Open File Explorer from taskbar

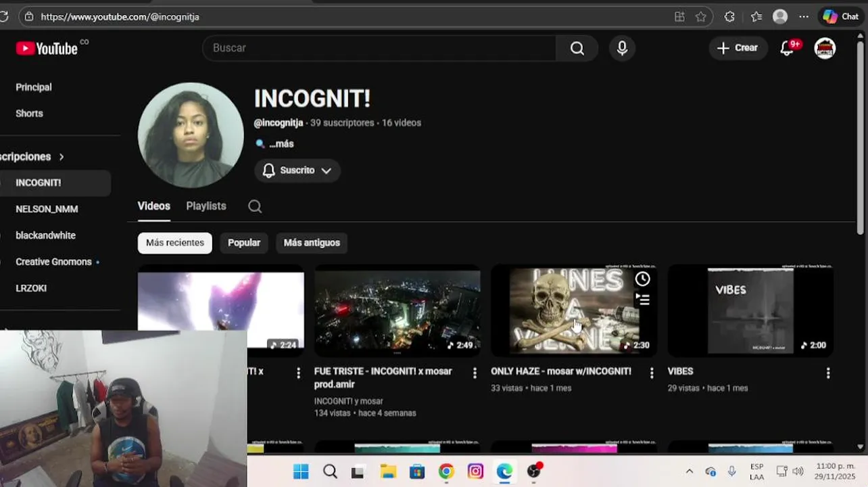tap(388, 471)
